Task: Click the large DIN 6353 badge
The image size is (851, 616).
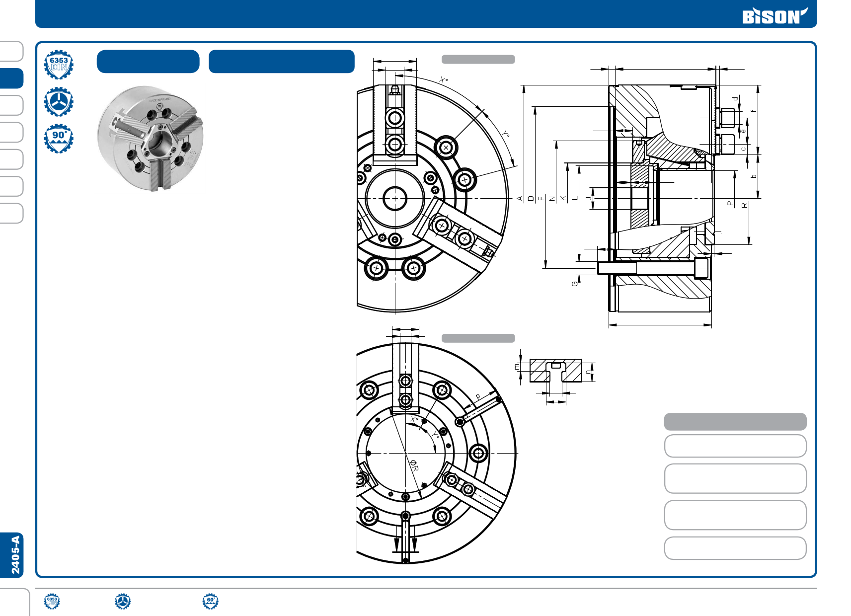Action: tap(59, 65)
